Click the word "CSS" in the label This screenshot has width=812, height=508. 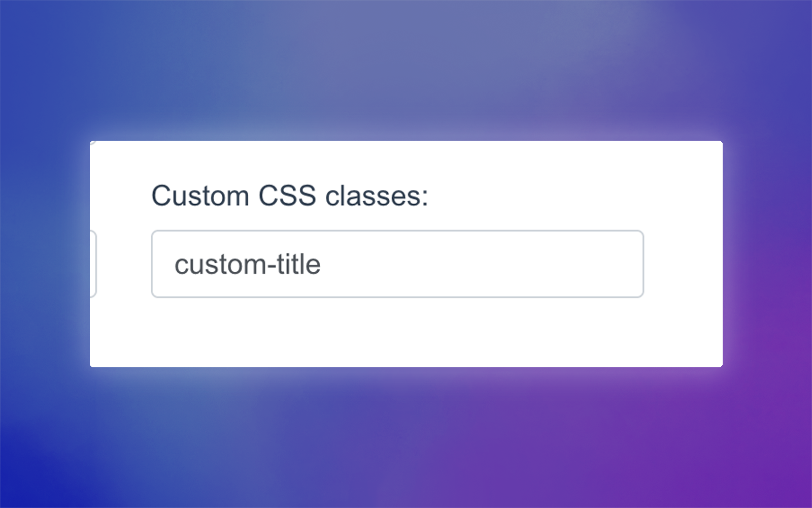[287, 196]
